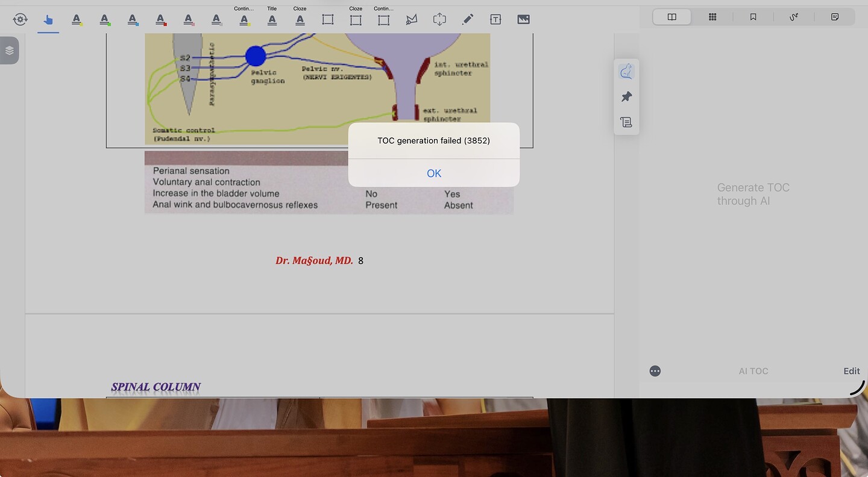868x477 pixels.
Task: Open the sync settings gear icon
Action: click(x=20, y=20)
